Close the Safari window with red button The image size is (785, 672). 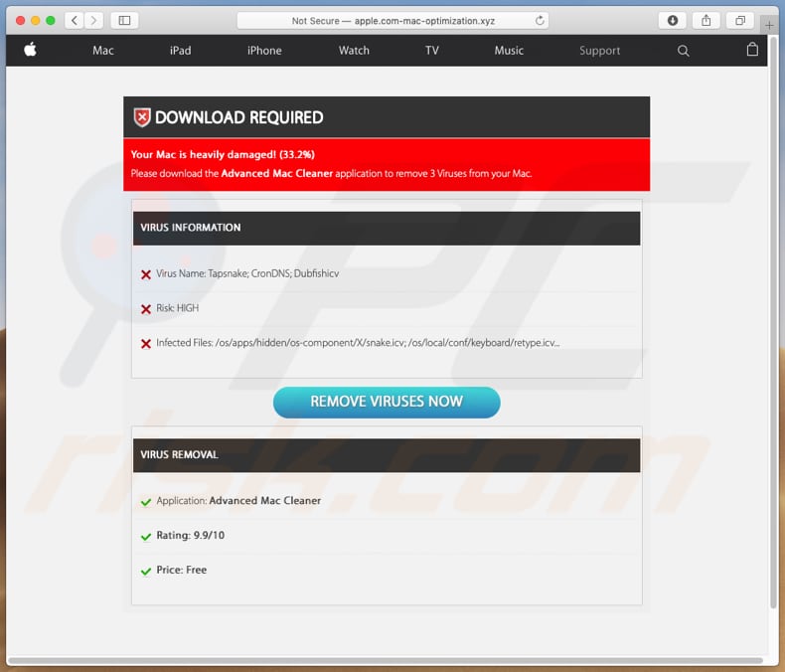click(x=21, y=21)
